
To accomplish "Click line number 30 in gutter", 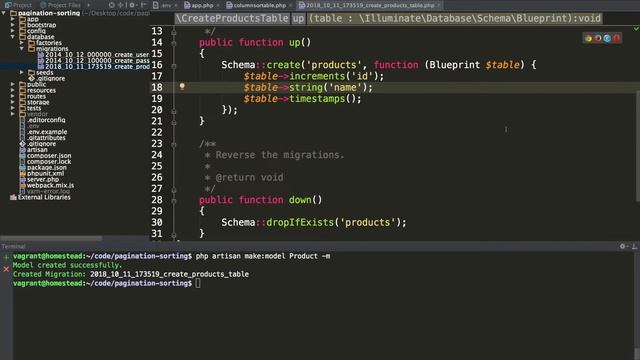I will pos(157,222).
